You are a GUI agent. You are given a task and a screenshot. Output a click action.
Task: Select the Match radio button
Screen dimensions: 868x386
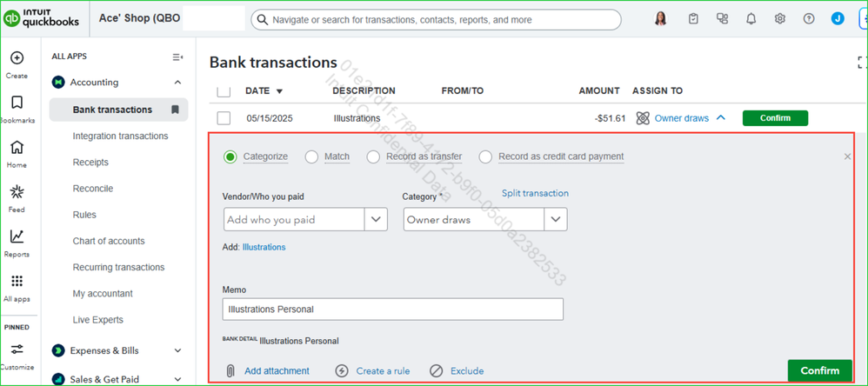tap(311, 157)
